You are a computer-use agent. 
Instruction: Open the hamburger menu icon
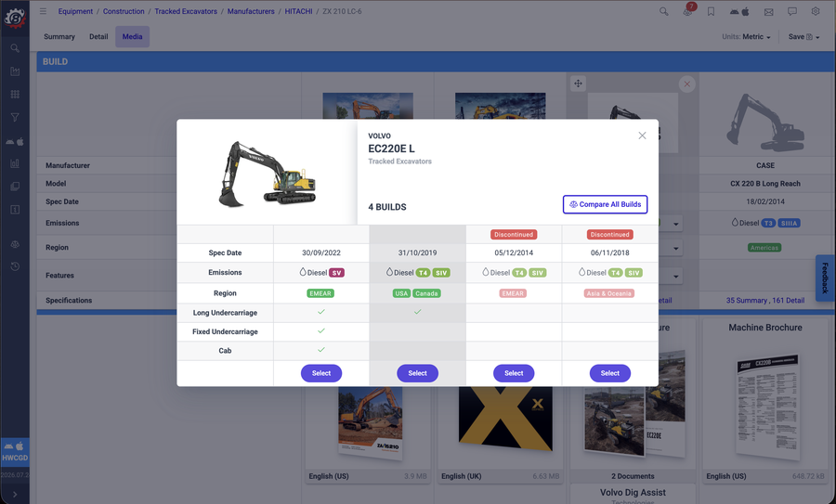tap(43, 11)
